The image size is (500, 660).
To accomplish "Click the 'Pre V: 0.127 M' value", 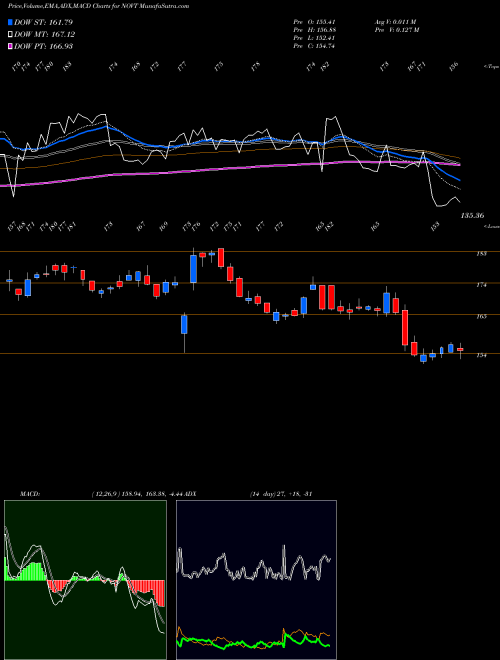I will point(396,30).
